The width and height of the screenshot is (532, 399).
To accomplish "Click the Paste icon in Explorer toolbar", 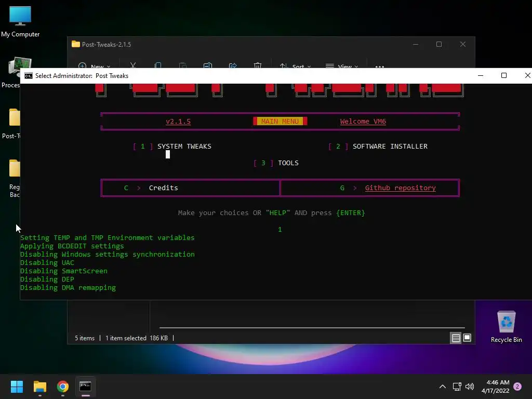I will (182, 65).
